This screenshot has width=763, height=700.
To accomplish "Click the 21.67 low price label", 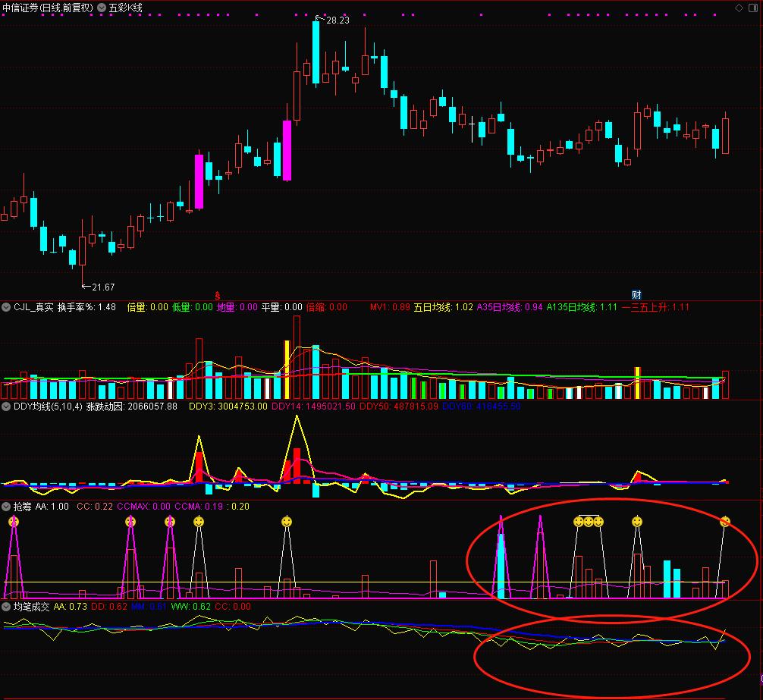I will (102, 287).
